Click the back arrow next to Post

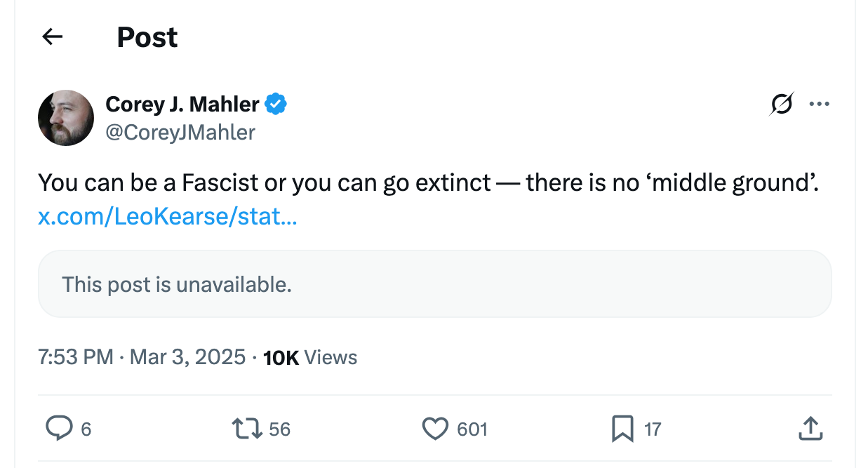coord(53,37)
